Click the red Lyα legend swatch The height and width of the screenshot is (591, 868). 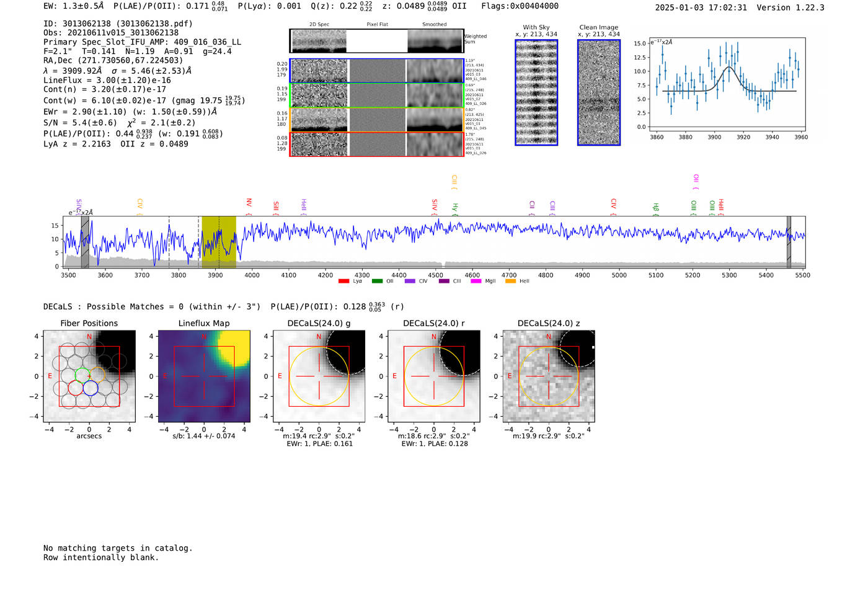click(343, 282)
